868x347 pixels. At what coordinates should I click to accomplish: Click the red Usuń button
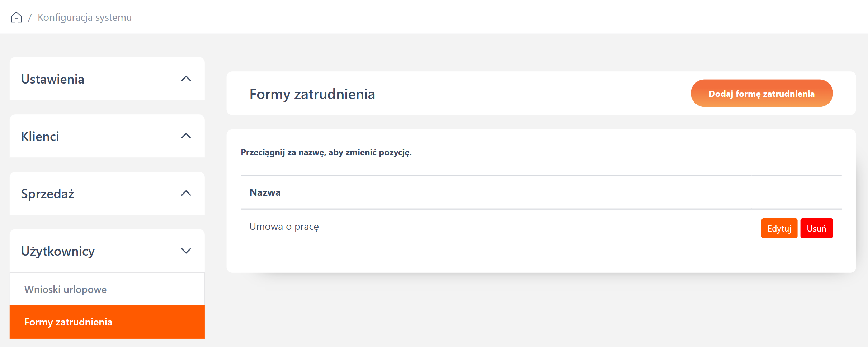click(816, 228)
